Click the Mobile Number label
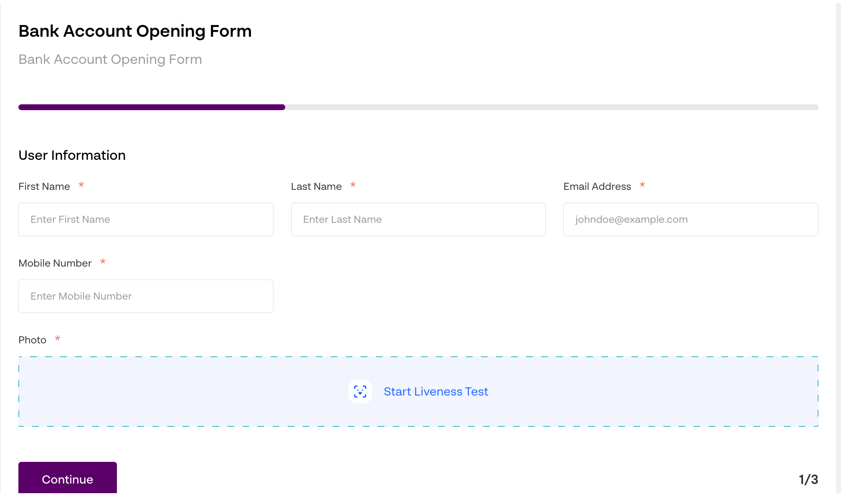This screenshot has height=504, width=841. click(x=55, y=263)
